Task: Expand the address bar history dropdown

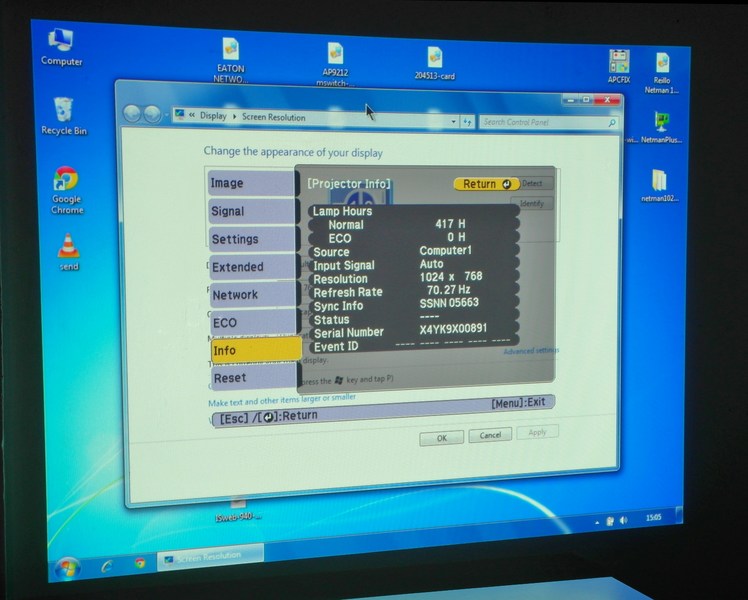Action: click(453, 122)
